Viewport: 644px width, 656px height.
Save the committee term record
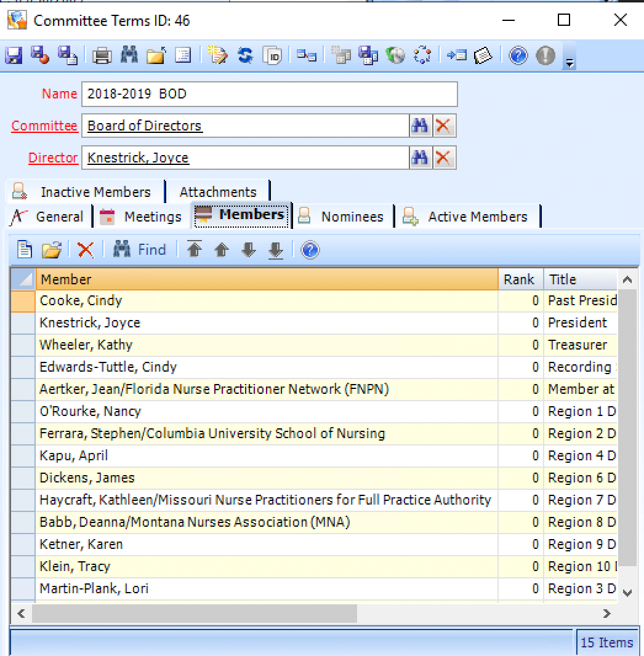(12, 55)
